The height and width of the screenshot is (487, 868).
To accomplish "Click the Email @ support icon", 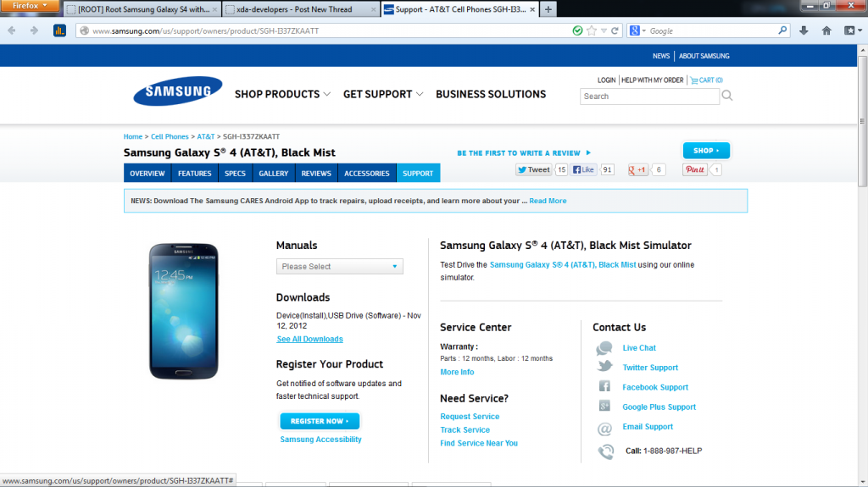I will point(604,429).
